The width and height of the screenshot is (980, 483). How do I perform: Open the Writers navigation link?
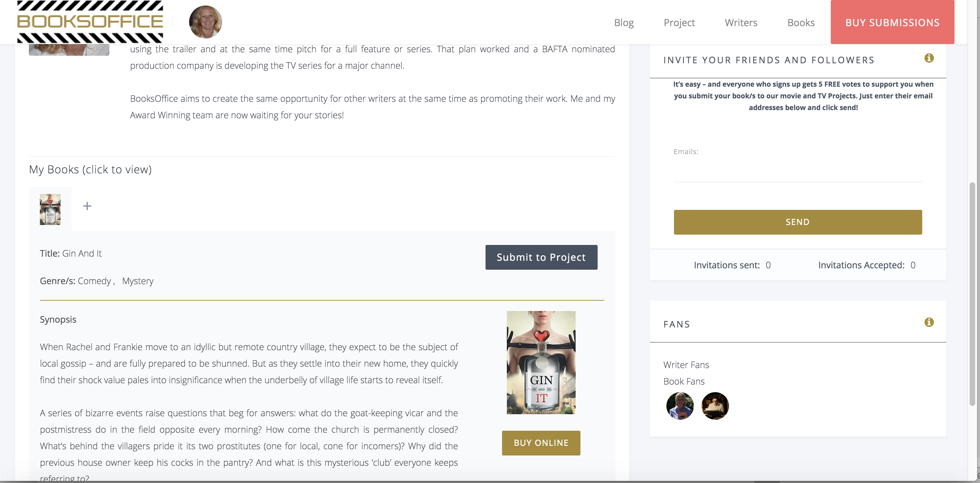(741, 22)
